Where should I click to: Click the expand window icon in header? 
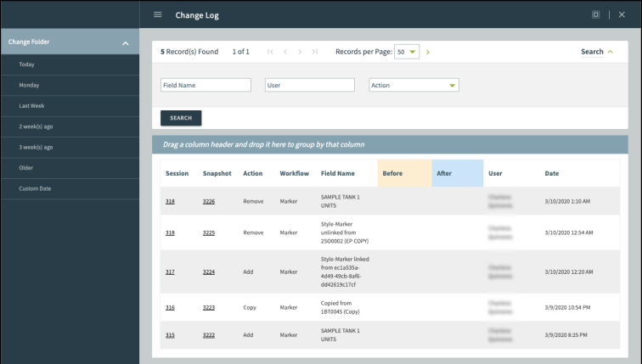tap(595, 14)
